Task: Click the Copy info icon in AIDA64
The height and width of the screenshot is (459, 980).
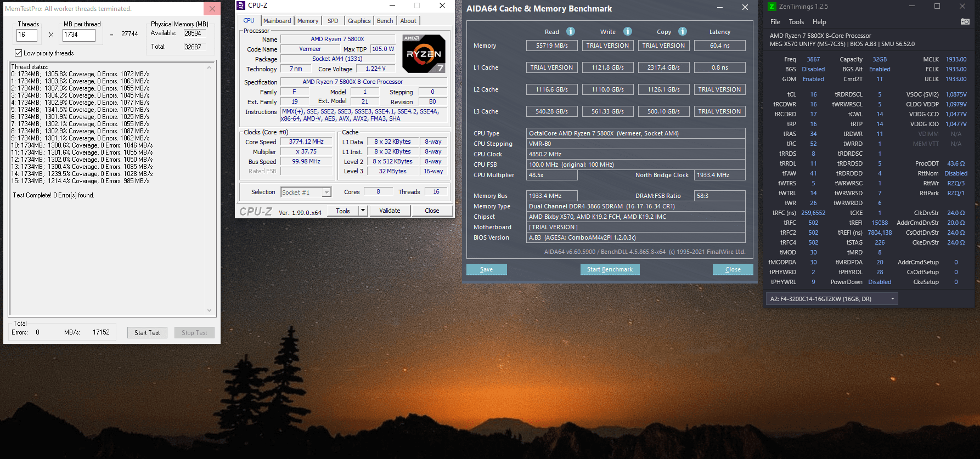Action: point(683,31)
